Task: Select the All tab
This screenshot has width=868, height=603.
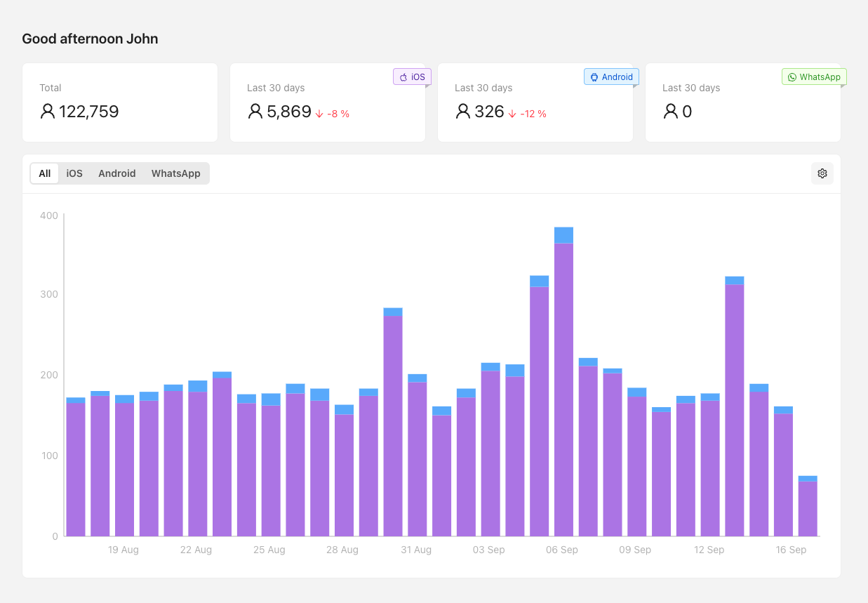Action: point(45,173)
